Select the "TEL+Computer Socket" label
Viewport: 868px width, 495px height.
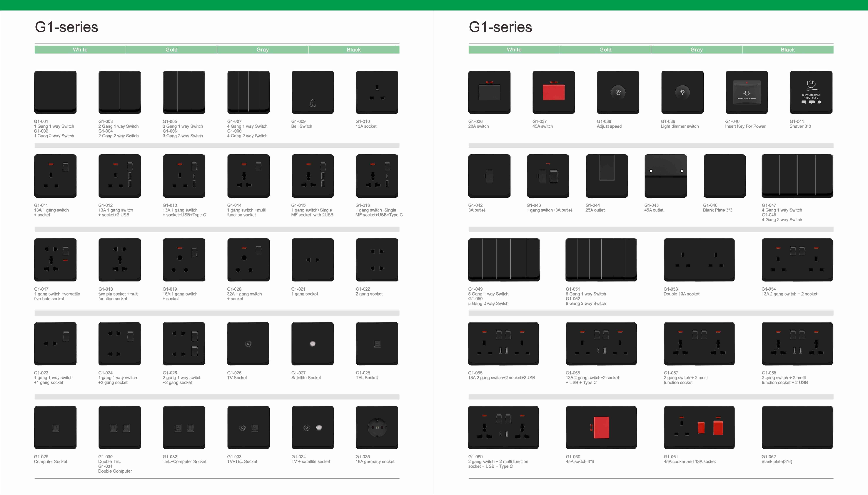point(185,462)
